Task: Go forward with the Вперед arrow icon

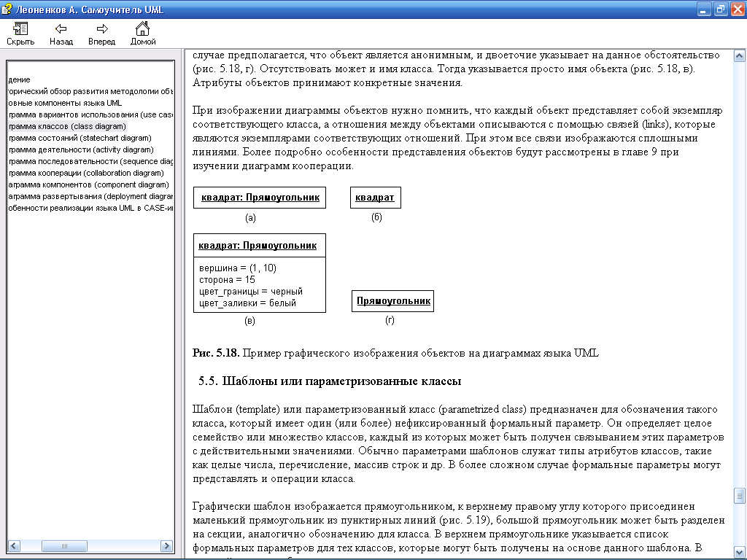Action: tap(102, 29)
